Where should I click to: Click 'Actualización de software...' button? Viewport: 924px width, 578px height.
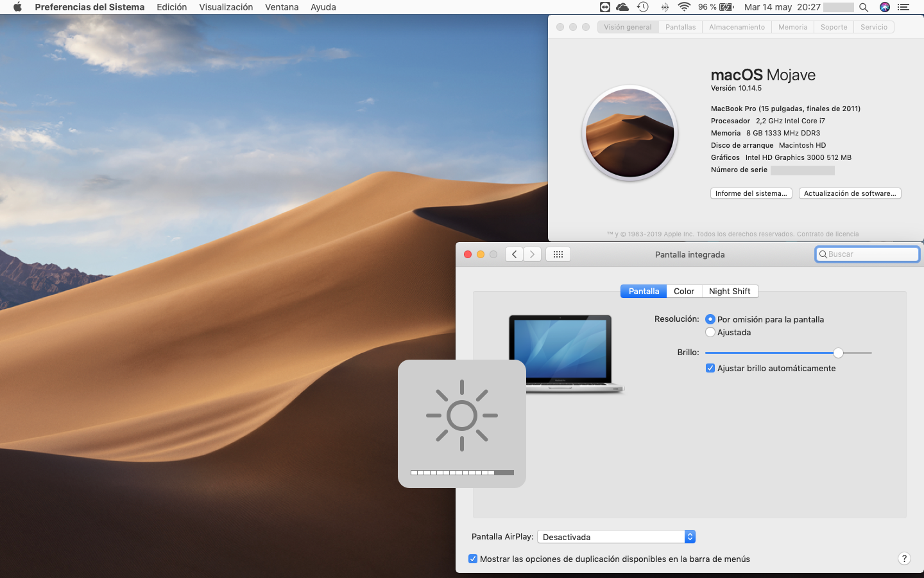click(850, 193)
